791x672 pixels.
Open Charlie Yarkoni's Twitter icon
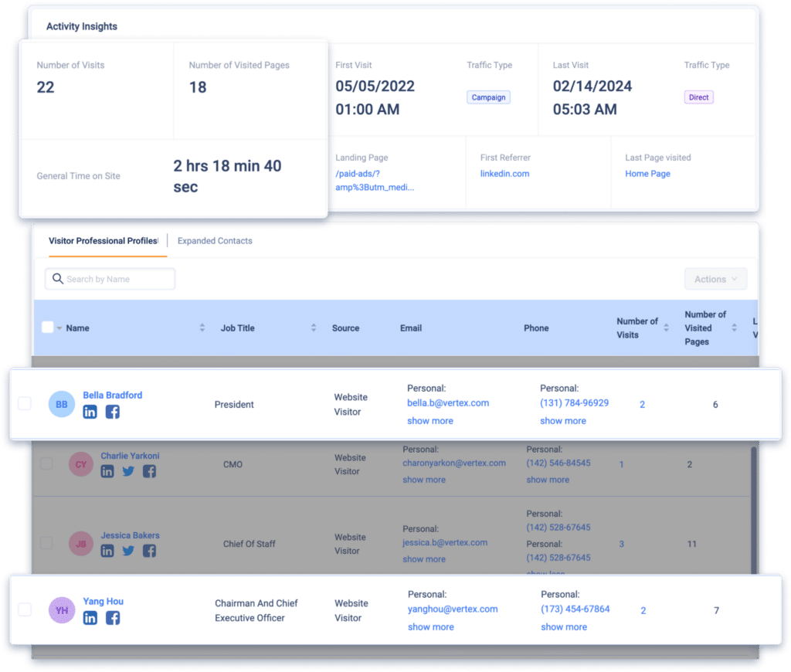tap(128, 471)
